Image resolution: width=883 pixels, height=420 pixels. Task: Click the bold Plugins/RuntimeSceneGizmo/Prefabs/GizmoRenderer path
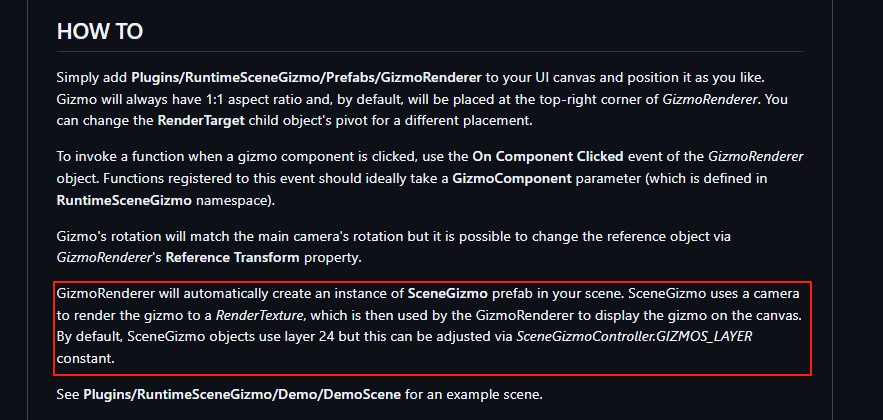click(306, 77)
